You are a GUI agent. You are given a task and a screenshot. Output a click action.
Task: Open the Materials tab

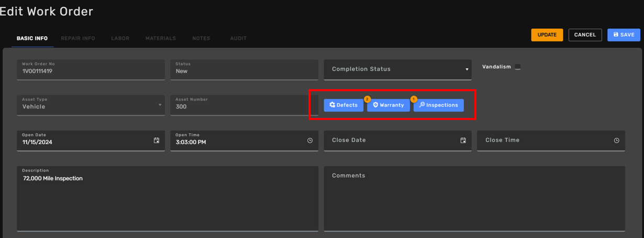coord(161,38)
